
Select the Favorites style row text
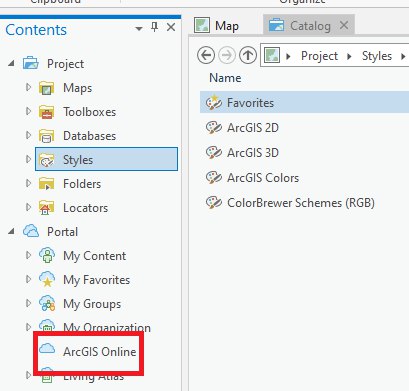tap(250, 103)
